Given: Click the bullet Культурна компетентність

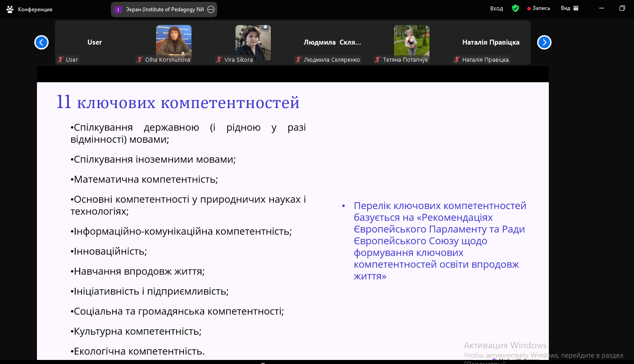Looking at the screenshot, I should 136,331.
